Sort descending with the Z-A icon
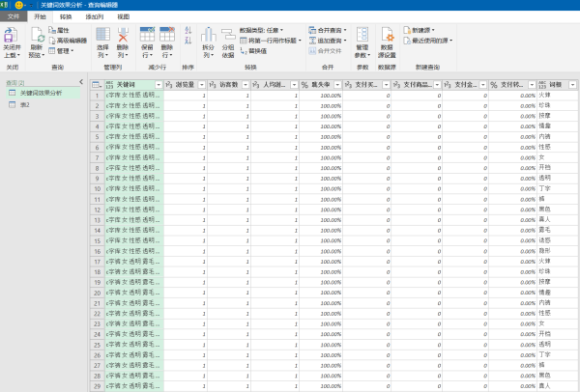Viewport: 580px width, 392px height. [188, 41]
